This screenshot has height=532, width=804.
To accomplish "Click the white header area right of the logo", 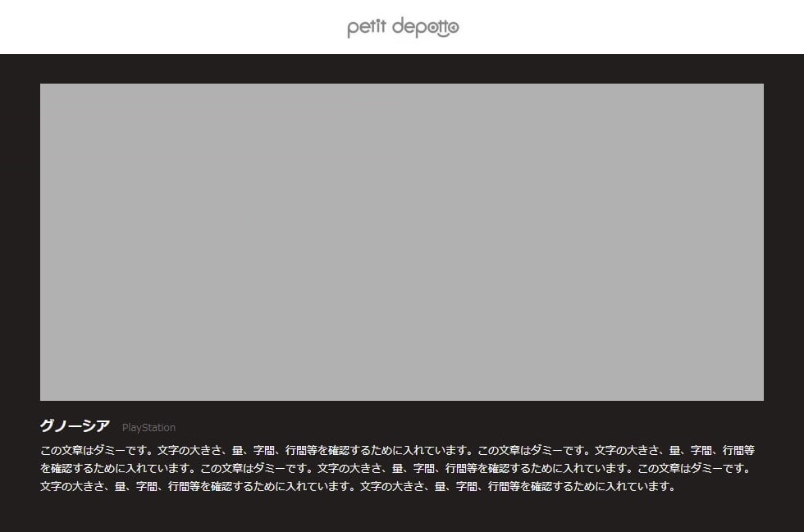I will coord(640,27).
